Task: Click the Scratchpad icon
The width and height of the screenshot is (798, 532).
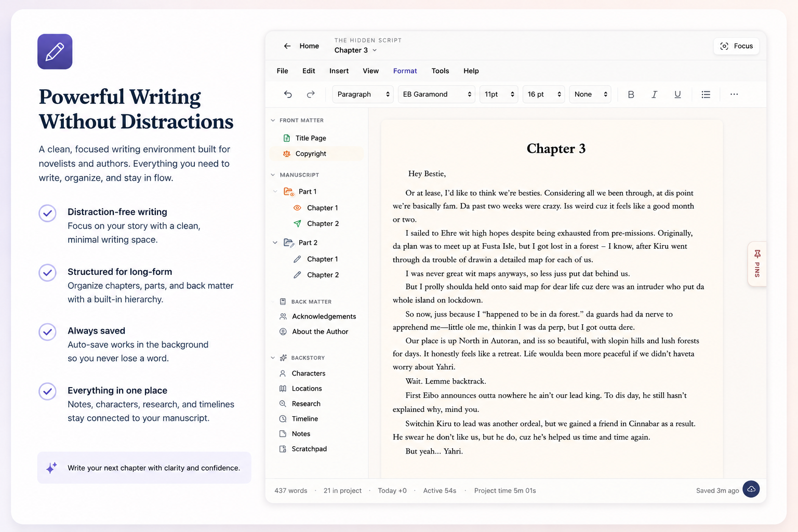Action: tap(283, 449)
